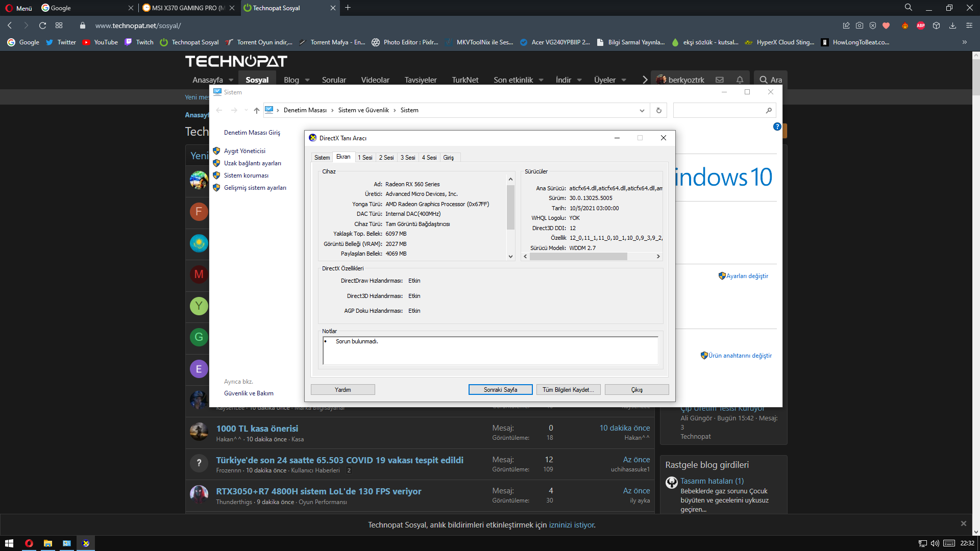Open the inbox envelope icon next to berkyoztrk
The width and height of the screenshot is (980, 551).
[x=720, y=80]
